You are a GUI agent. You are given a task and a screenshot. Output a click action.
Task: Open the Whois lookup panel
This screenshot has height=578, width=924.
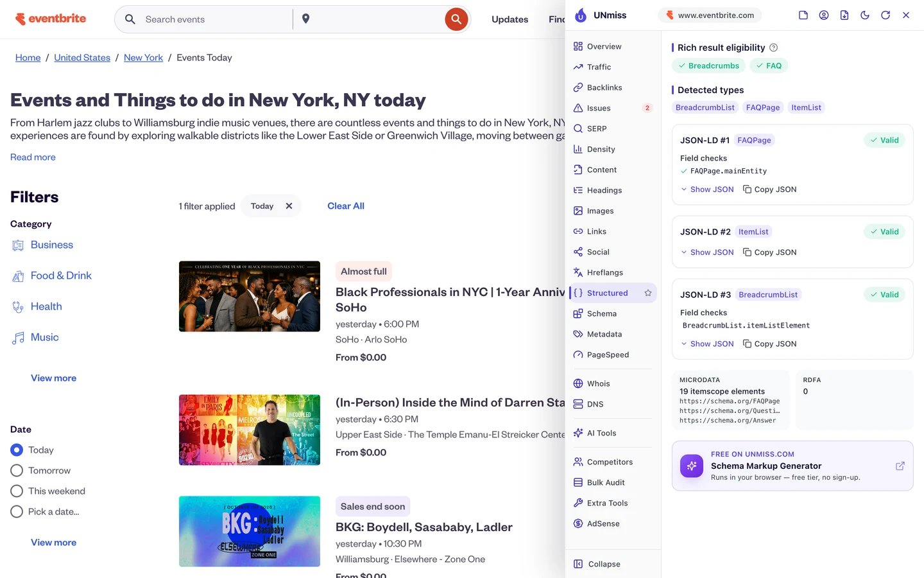click(613, 383)
